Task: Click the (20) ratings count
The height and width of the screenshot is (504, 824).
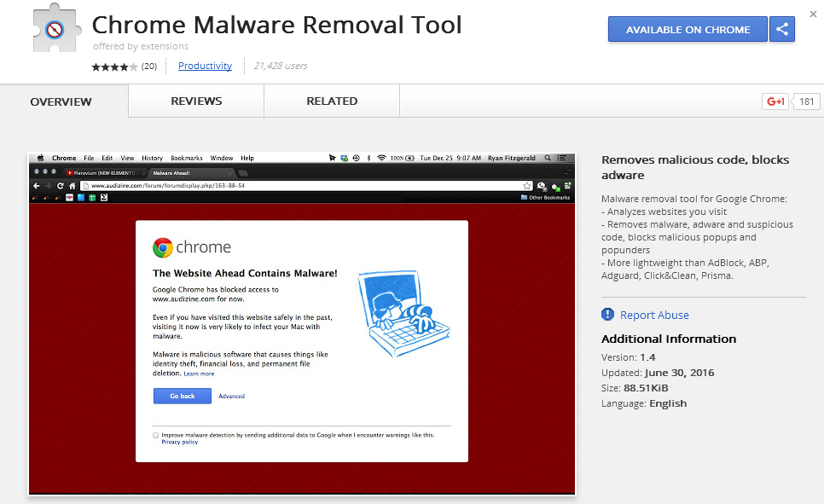Action: 149,67
